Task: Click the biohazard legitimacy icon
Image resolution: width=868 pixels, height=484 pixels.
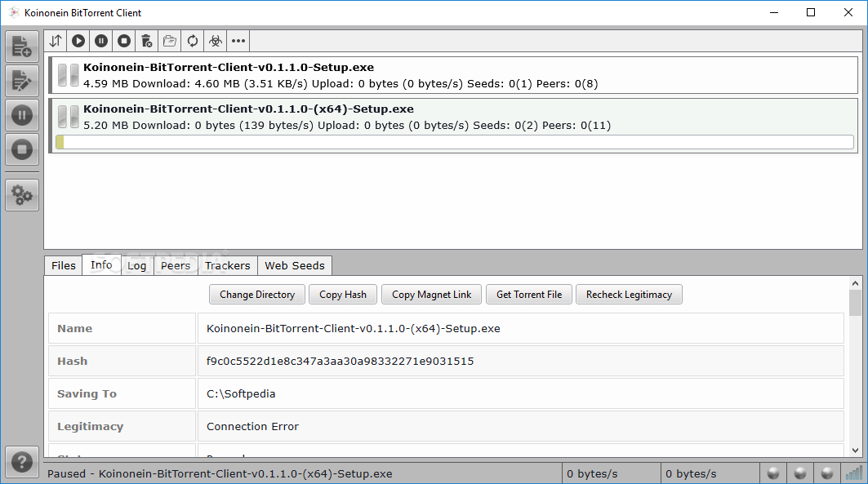Action: coord(216,41)
